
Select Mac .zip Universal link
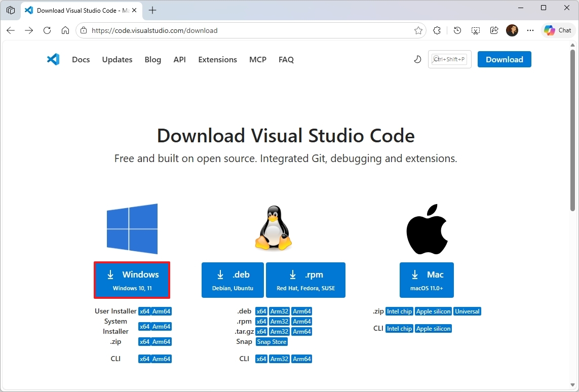tap(467, 311)
